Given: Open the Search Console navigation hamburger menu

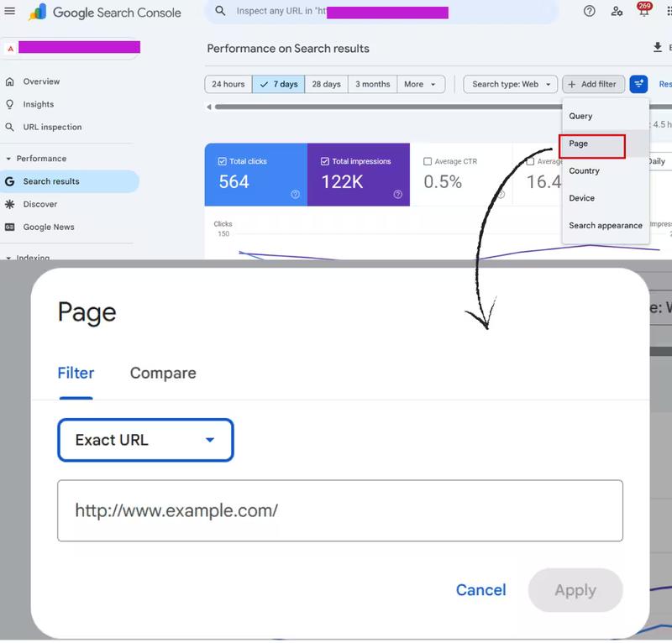Looking at the screenshot, I should 10,13.
